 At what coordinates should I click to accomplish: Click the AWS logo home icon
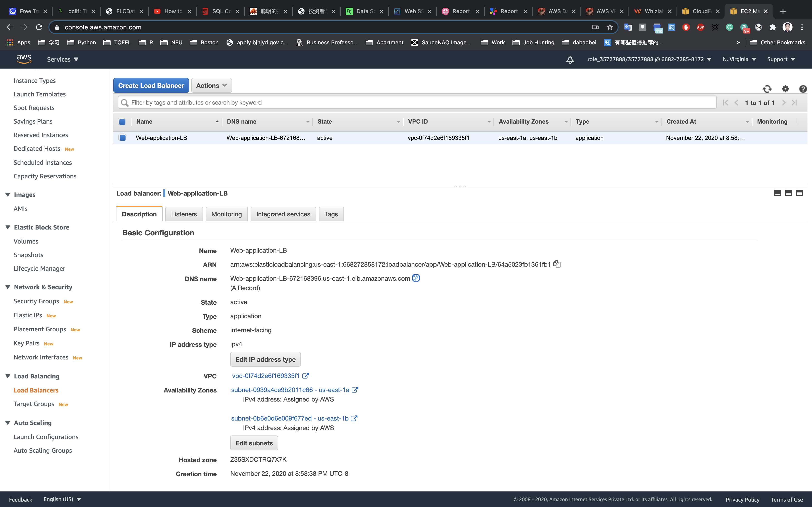tap(24, 59)
